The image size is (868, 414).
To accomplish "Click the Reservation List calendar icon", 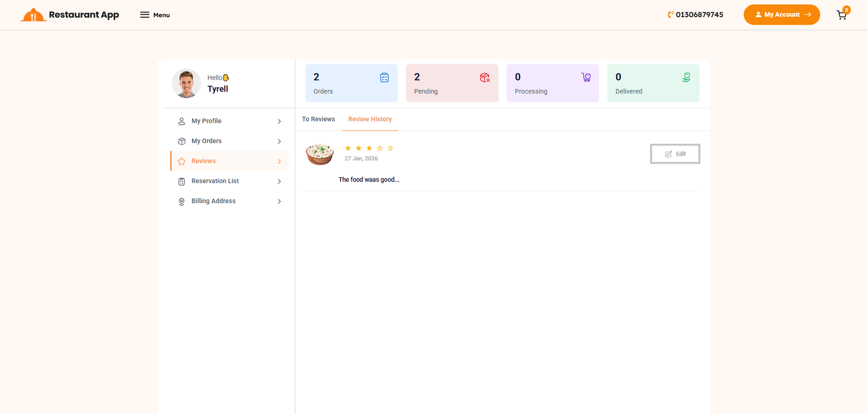I will click(x=182, y=182).
